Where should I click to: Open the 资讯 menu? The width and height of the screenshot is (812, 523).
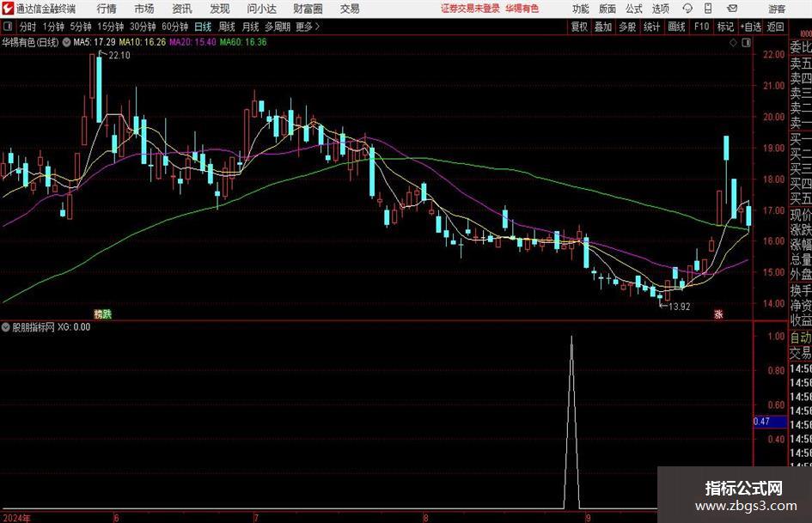182,9
